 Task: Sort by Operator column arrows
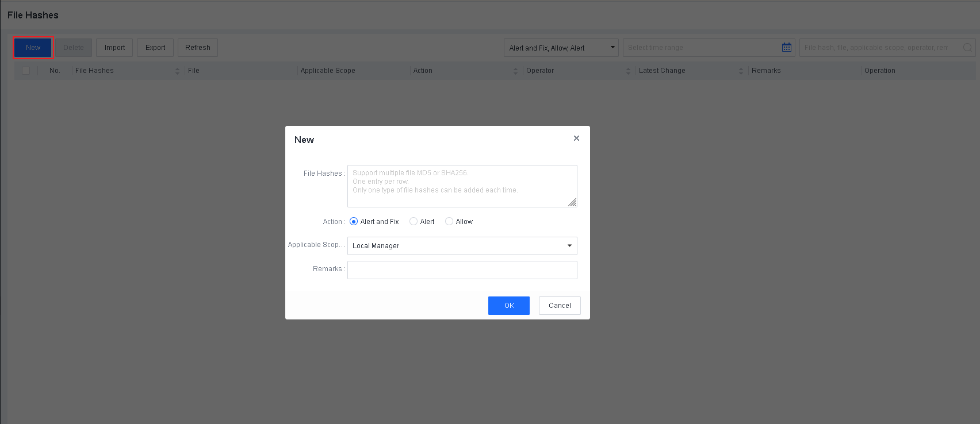(x=628, y=71)
